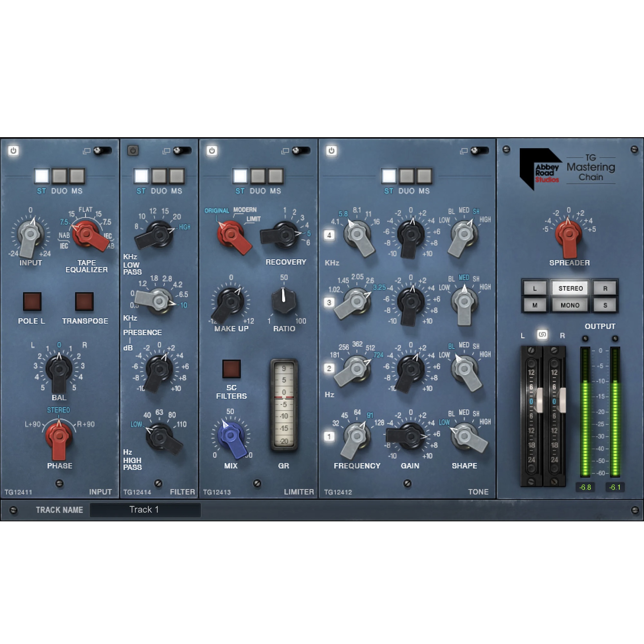
Task: Power off the TG12412 TONE module
Action: (331, 151)
